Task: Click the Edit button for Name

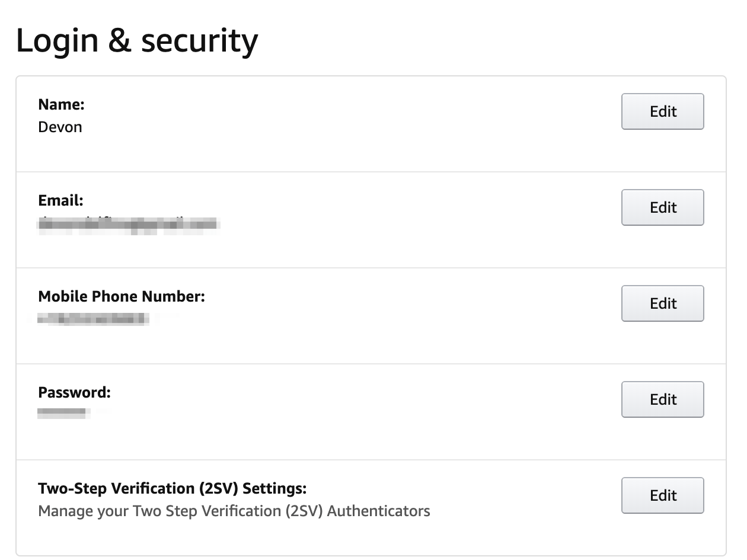Action: [662, 111]
